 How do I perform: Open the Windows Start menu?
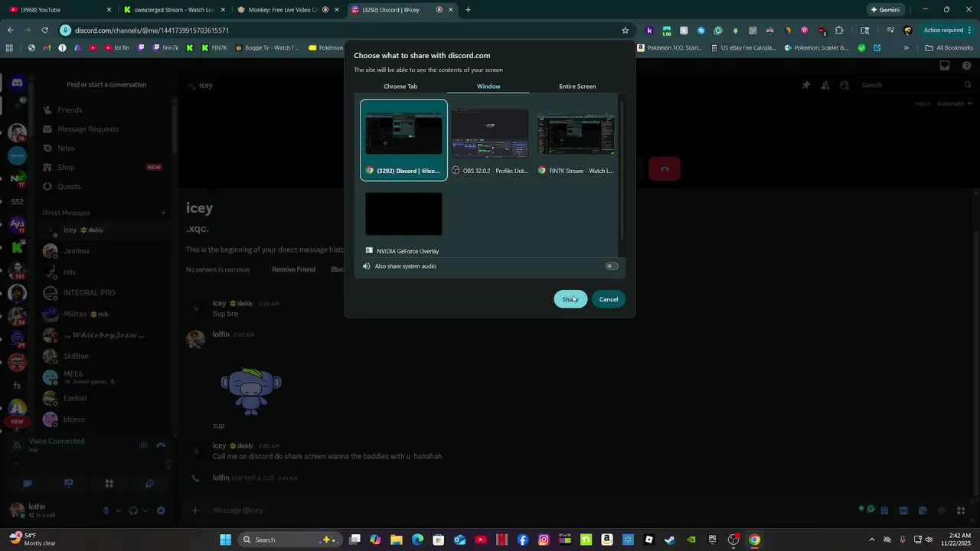point(226,540)
